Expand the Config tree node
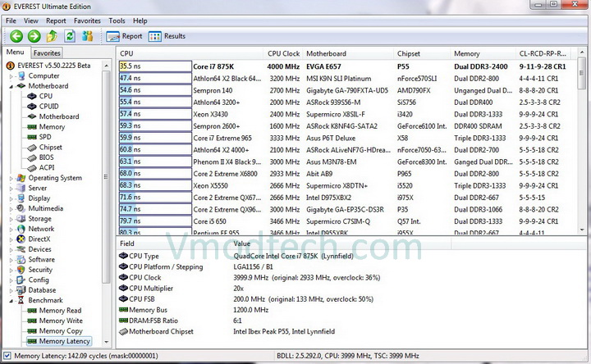The width and height of the screenshot is (591, 364). click(x=11, y=280)
